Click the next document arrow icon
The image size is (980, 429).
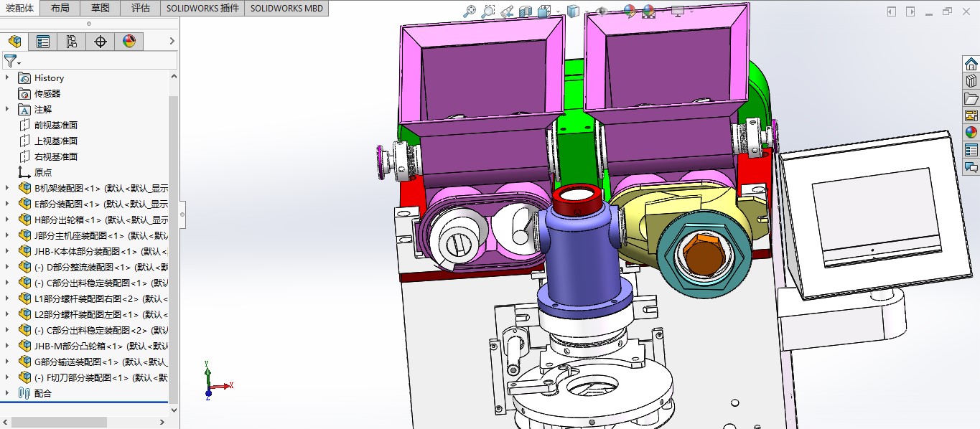(910, 11)
